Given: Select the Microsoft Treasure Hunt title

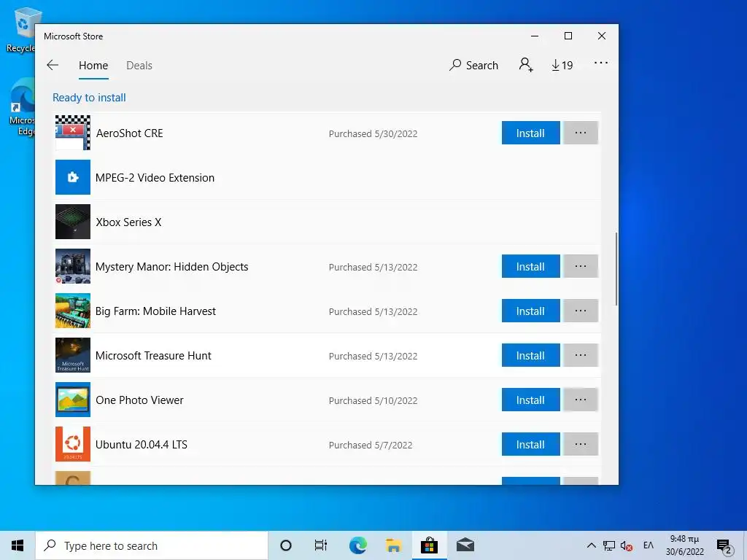Looking at the screenshot, I should tap(153, 356).
